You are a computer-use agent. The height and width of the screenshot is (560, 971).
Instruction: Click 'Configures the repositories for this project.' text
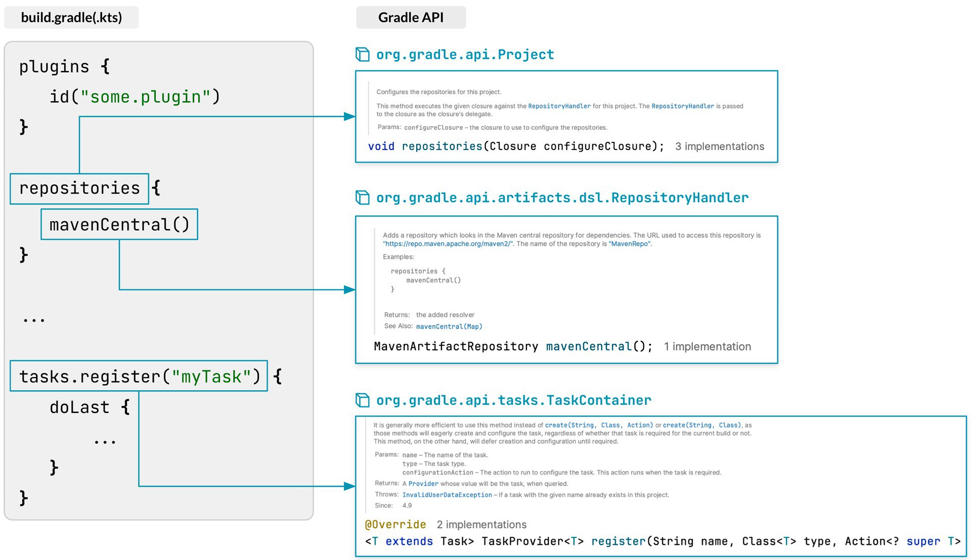439,92
